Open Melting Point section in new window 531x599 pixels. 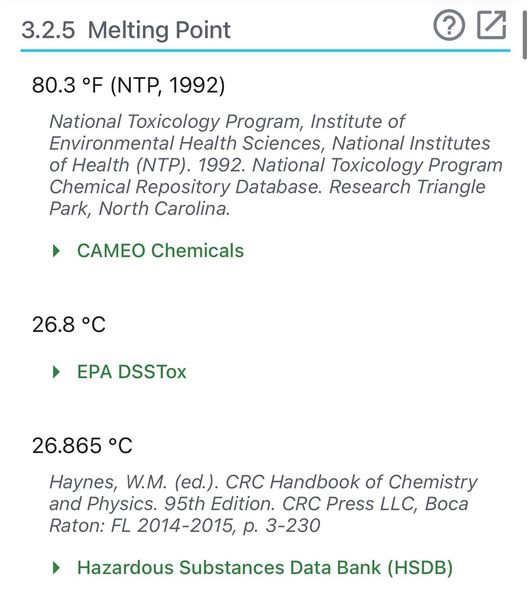point(492,25)
